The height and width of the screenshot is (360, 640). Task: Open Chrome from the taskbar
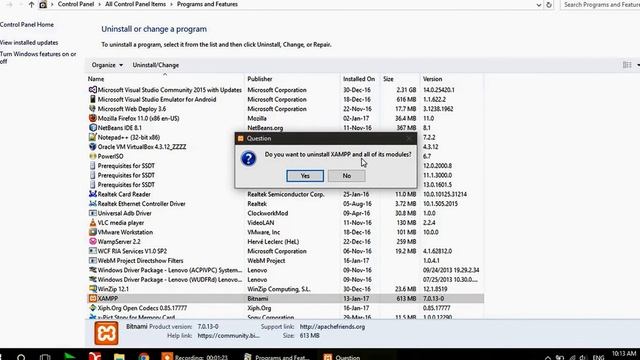tap(144, 357)
